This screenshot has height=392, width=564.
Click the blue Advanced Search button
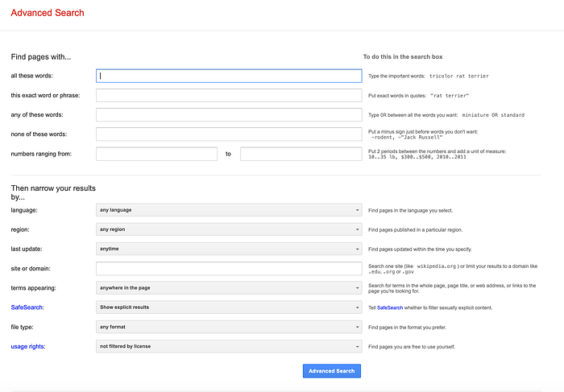pyautogui.click(x=332, y=371)
